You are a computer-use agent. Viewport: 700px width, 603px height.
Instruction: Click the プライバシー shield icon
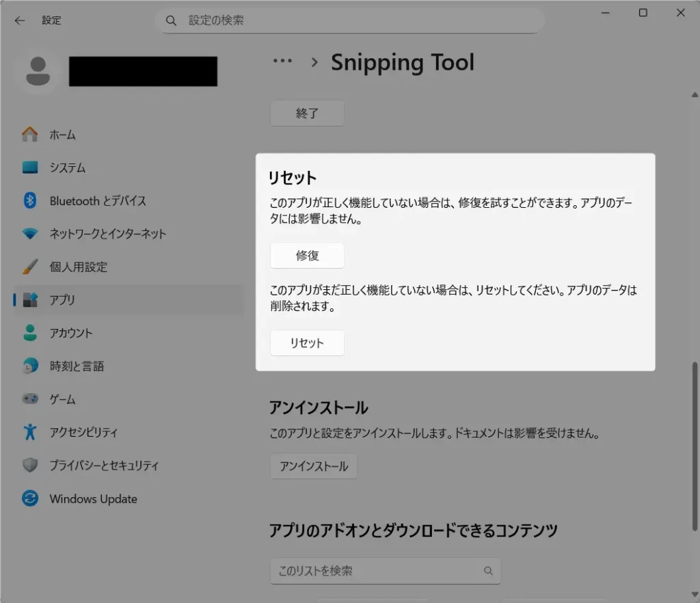coord(30,465)
